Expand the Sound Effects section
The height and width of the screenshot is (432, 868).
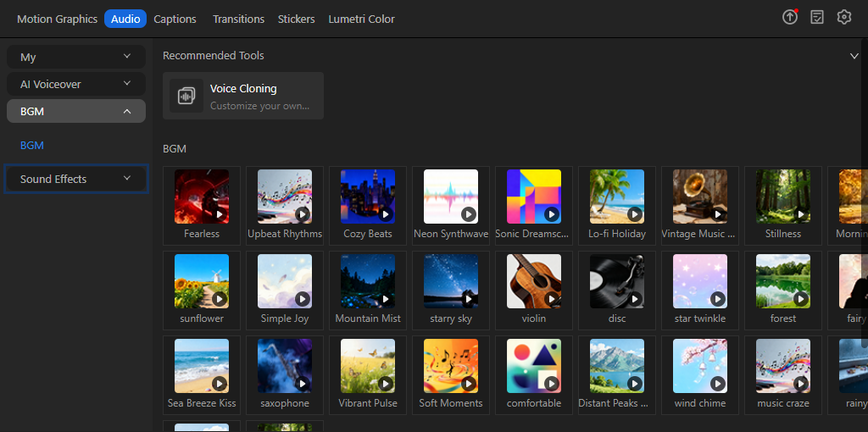pyautogui.click(x=127, y=179)
